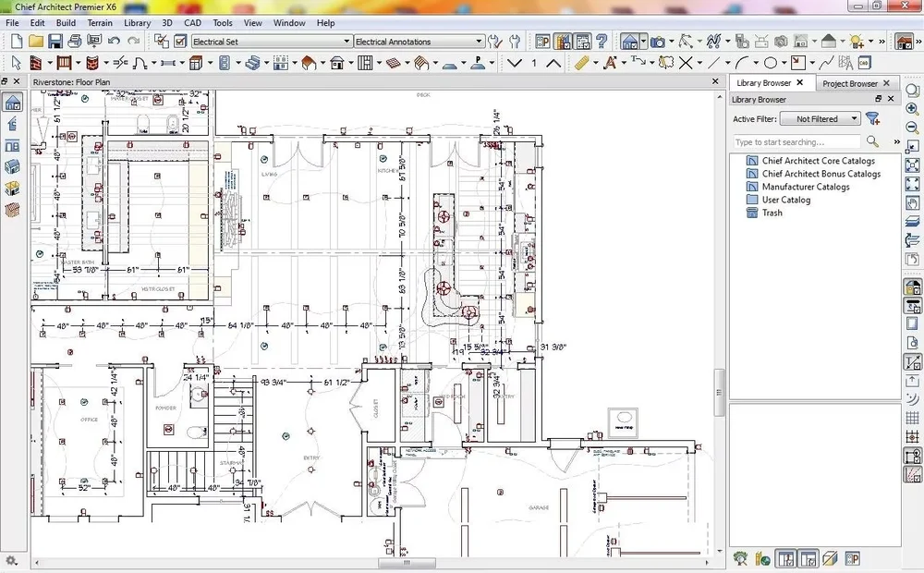Toggle the Active Layer Display Options checkbox
Image resolution: width=924 pixels, height=573 pixels.
point(180,42)
